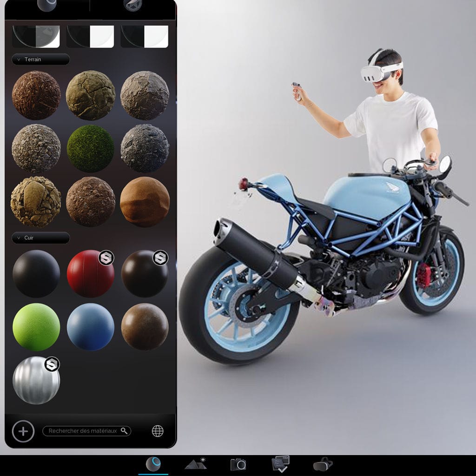Switch to the second tab atop the panel
Screen dimensions: 476x476
(133, 5)
